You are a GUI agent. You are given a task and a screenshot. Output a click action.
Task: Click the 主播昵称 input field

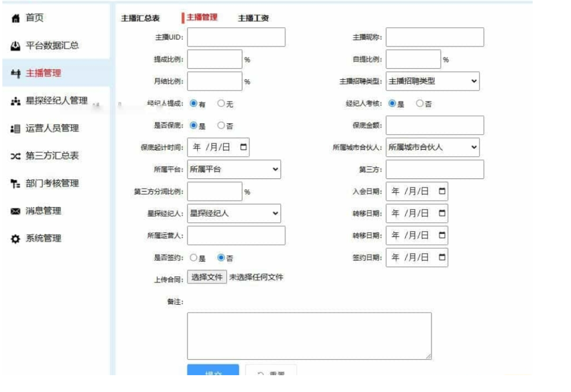pos(435,37)
